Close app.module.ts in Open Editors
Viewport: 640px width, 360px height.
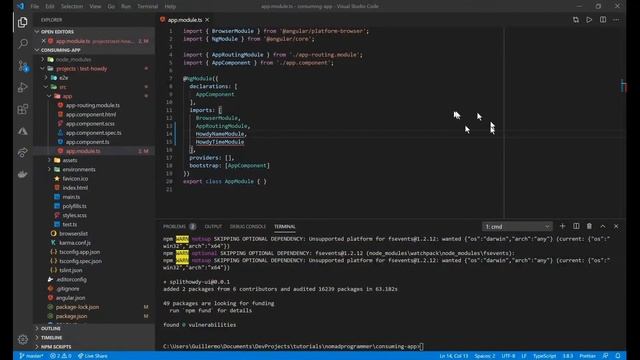(x=43, y=41)
